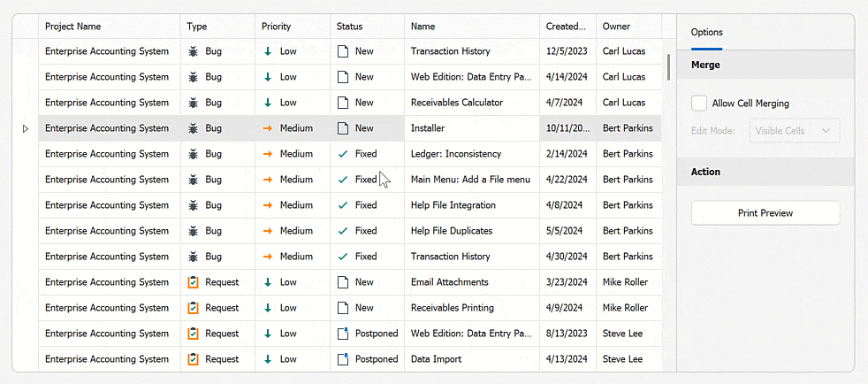The image size is (868, 384).
Task: Click the Owner column header
Action: (x=616, y=27)
